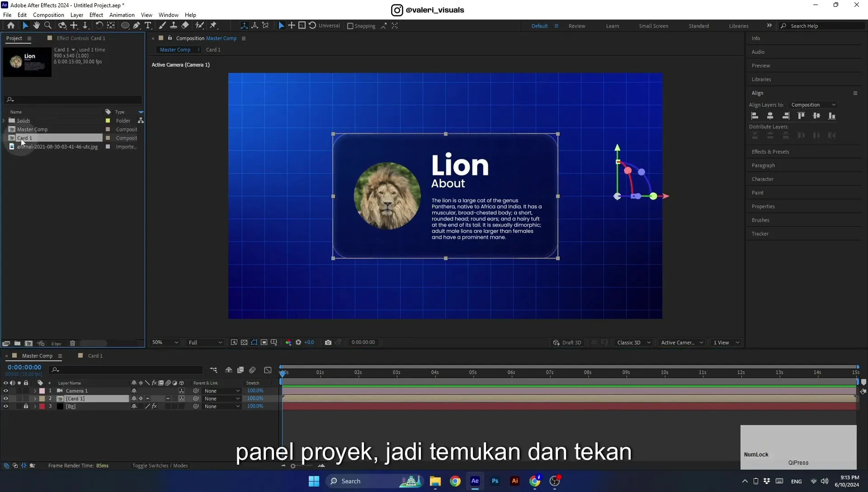Screen dimensions: 868x492
Task: Click align top edges icon
Action: coord(801,116)
